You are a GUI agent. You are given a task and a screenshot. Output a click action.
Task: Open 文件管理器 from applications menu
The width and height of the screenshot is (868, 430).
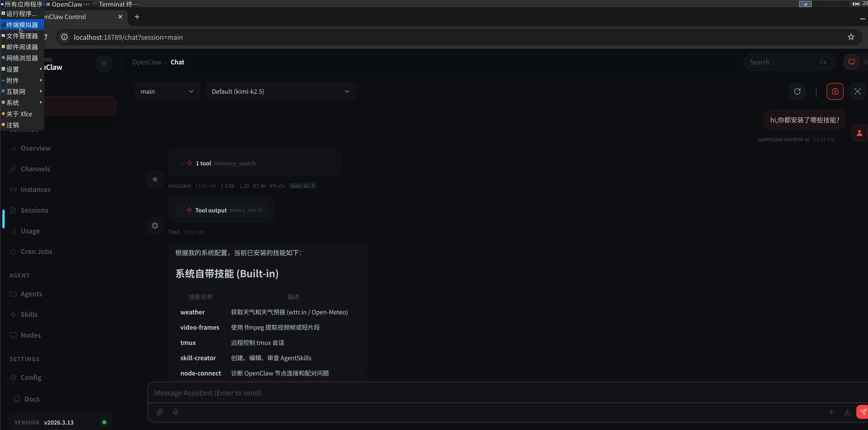coord(22,36)
